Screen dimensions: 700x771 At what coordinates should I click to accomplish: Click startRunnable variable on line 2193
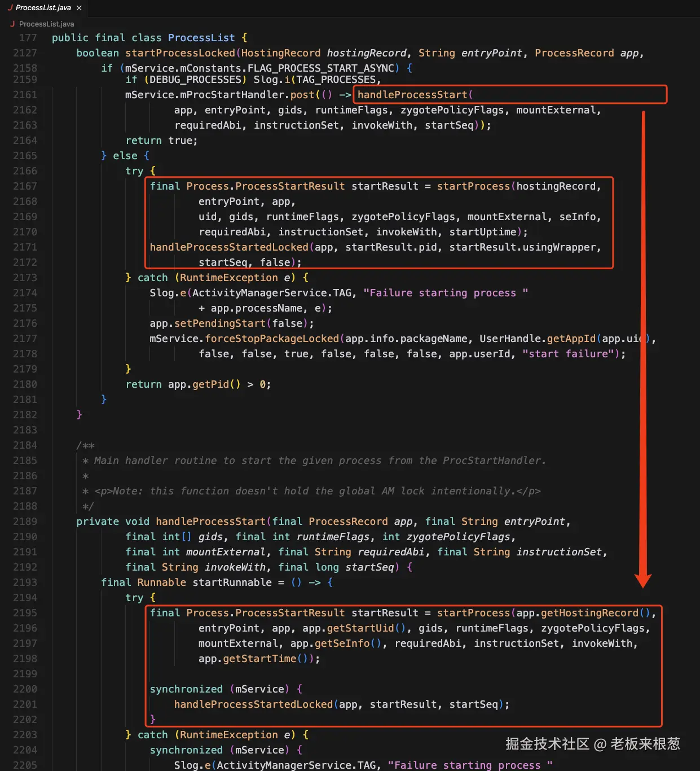pyautogui.click(x=232, y=582)
